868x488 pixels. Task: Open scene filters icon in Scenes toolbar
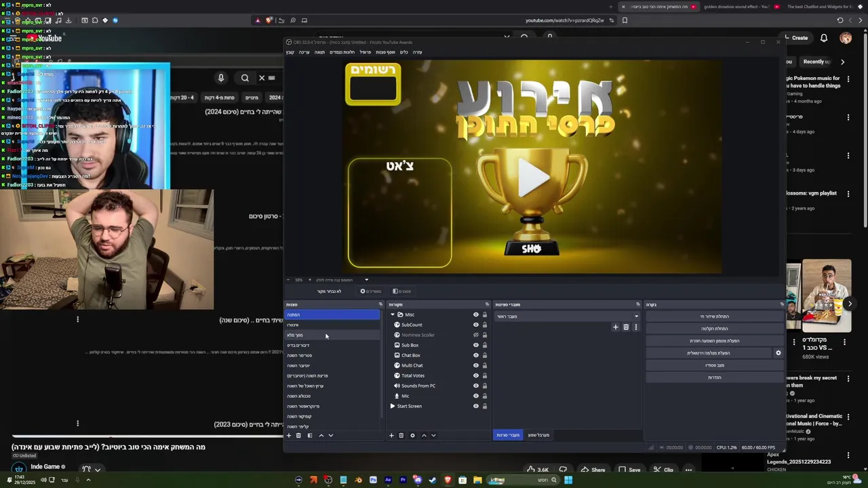tap(310, 435)
